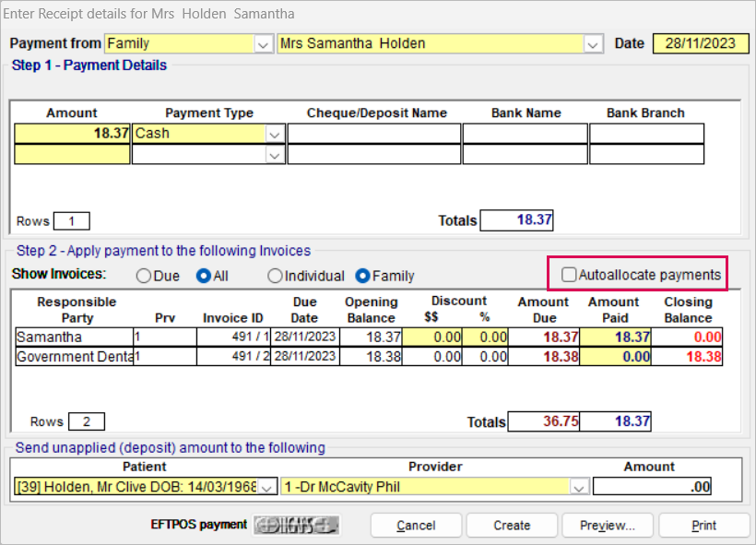Click the invoice Rows count box showing 2
756x545 pixels.
coord(87,421)
